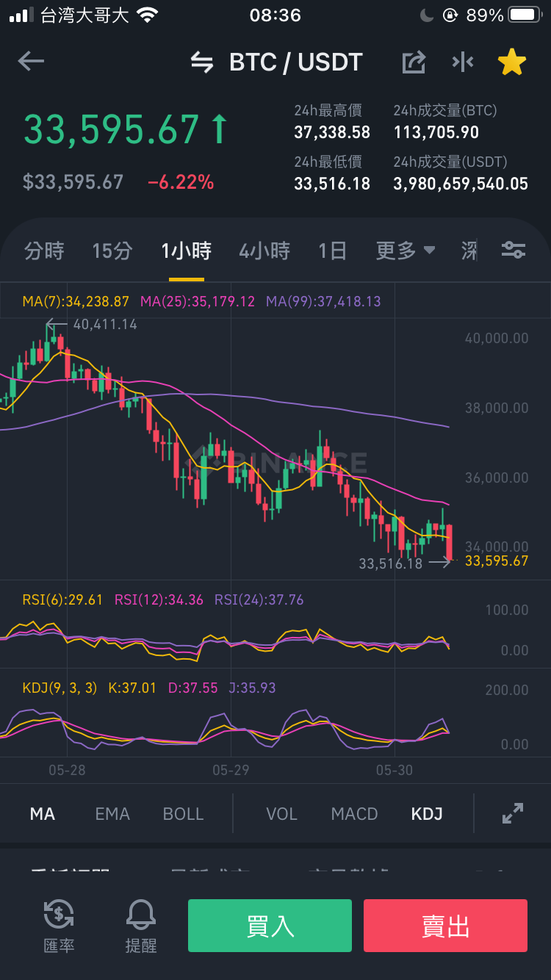This screenshot has width=551, height=980.
Task: Tap the trading pair swap icon
Action: pyautogui.click(x=202, y=62)
